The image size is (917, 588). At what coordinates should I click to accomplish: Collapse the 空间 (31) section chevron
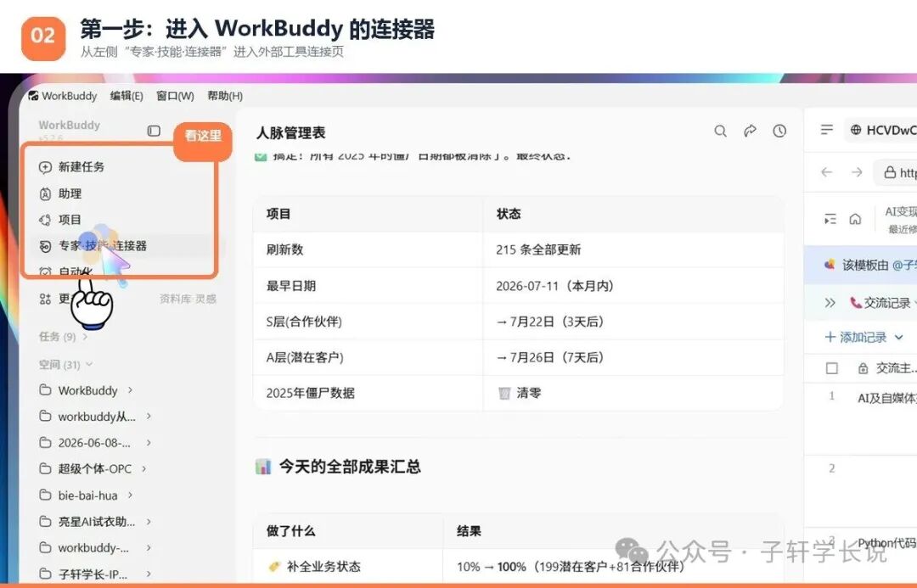89,364
